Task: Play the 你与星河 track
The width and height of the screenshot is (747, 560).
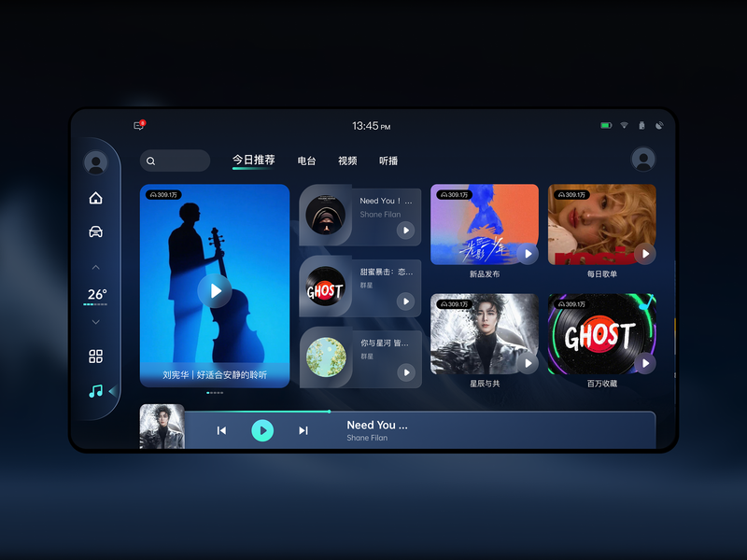Action: [406, 372]
